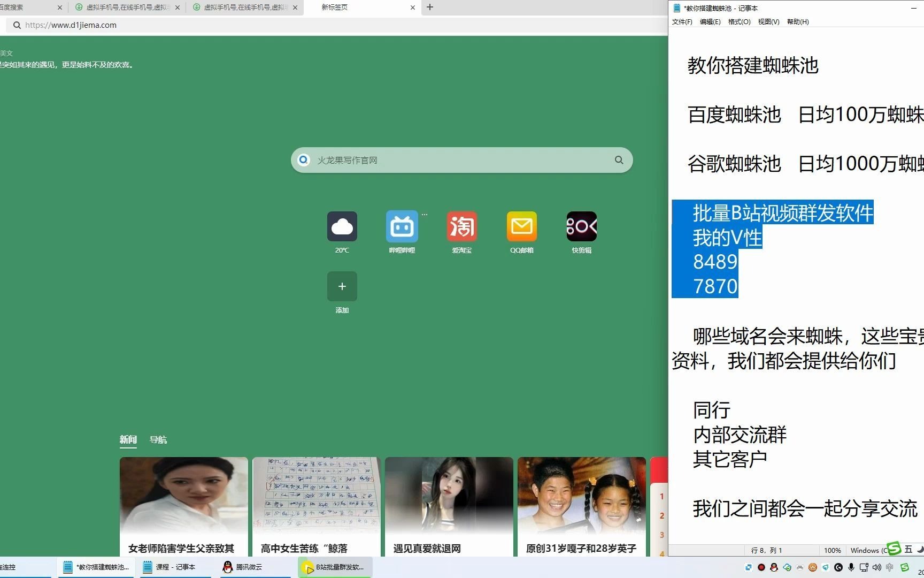Click the blue squares tray icon
Image resolution: width=924 pixels, height=578 pixels.
748,567
